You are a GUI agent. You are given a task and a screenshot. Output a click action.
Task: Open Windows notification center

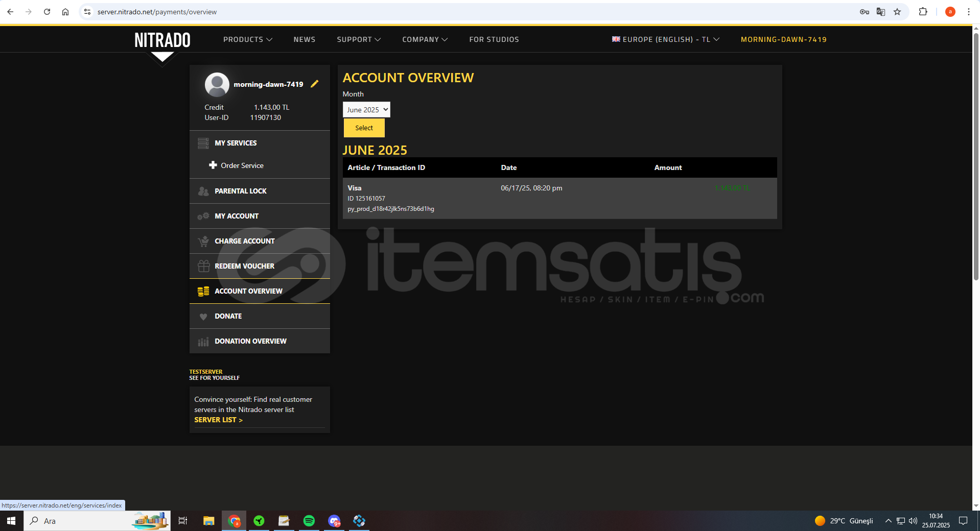coord(963,521)
